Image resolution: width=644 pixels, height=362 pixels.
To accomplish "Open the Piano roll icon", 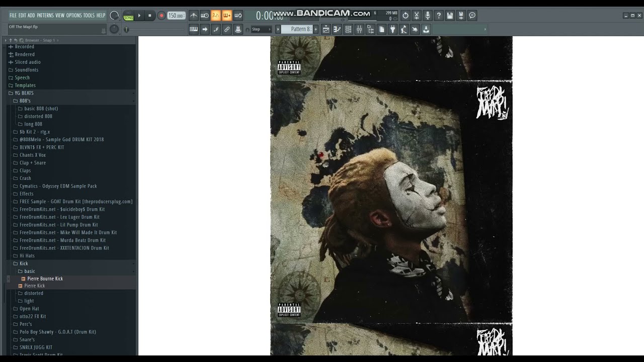I will tap(337, 29).
